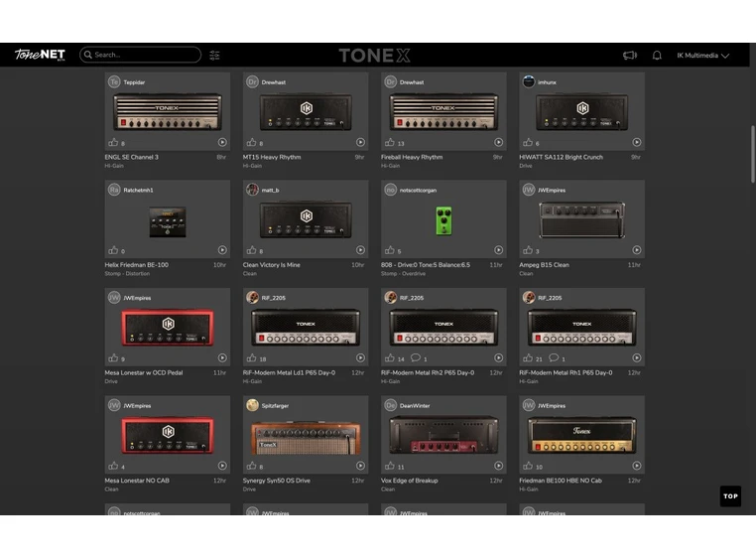The height and width of the screenshot is (558, 756).
Task: Like the ENGL SE Channel 3 tone
Action: 113,142
